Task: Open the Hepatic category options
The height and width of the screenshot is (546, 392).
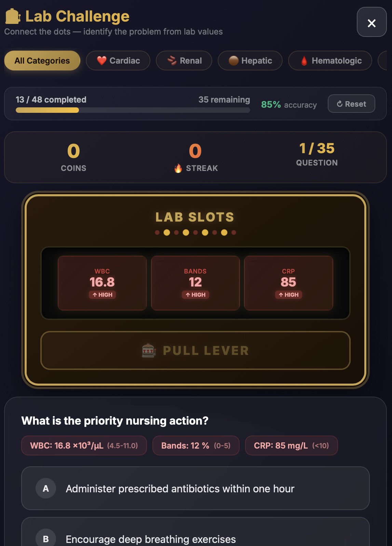Action: 250,61
